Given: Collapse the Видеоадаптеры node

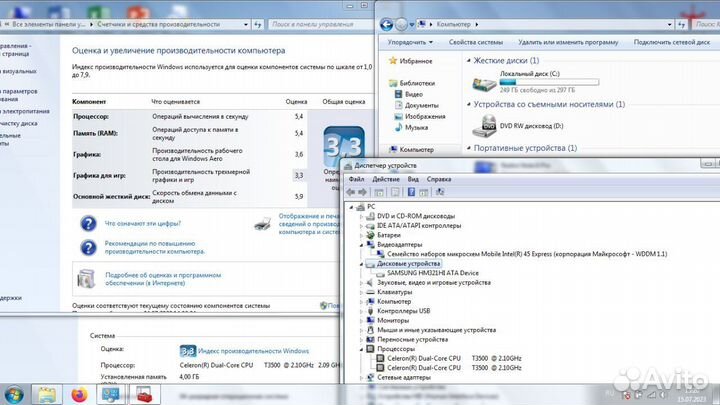Looking at the screenshot, I should pyautogui.click(x=361, y=245).
